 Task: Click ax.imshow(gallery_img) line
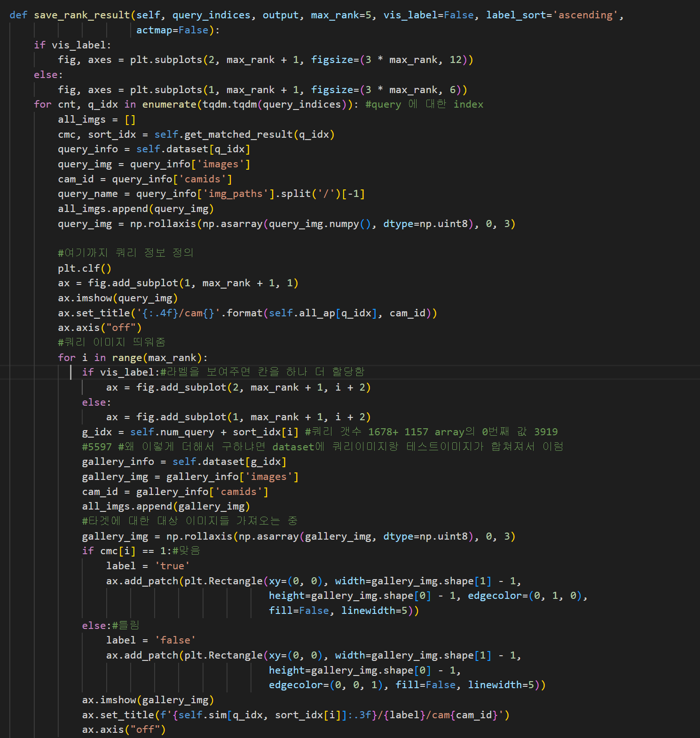[148, 700]
